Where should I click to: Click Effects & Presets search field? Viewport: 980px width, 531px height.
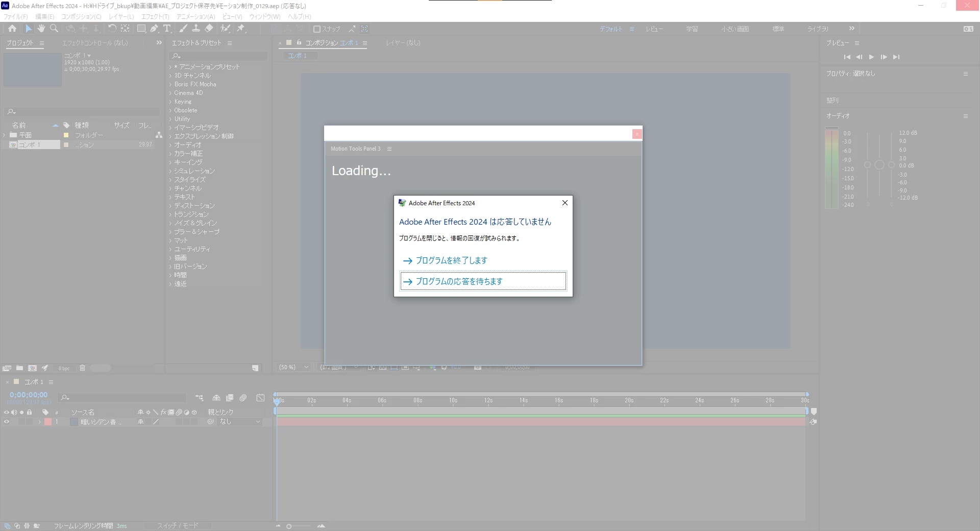[219, 56]
